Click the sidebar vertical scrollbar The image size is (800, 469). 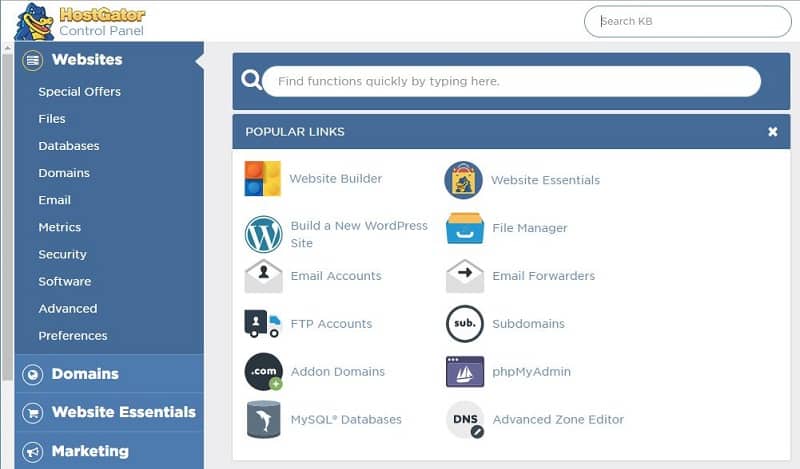click(7, 217)
